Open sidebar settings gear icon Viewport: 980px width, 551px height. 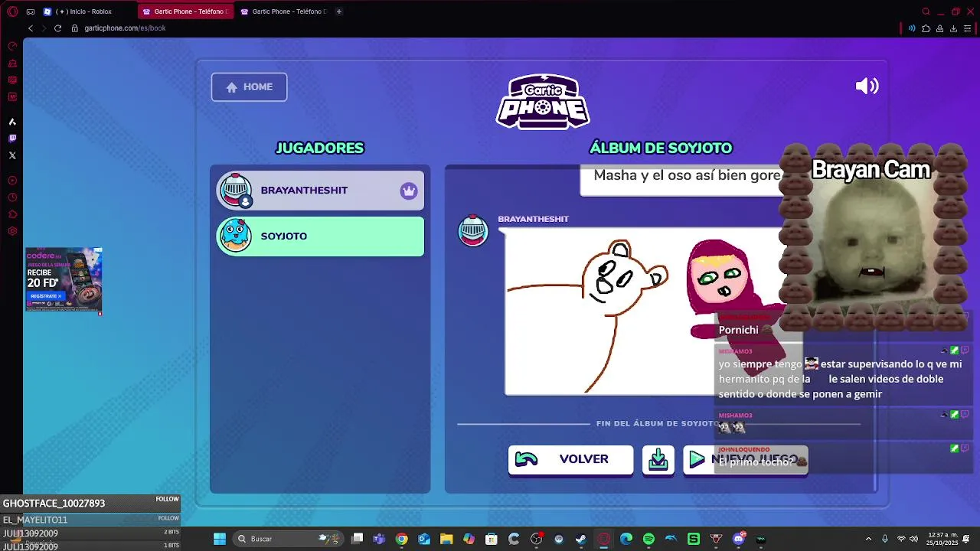click(12, 231)
